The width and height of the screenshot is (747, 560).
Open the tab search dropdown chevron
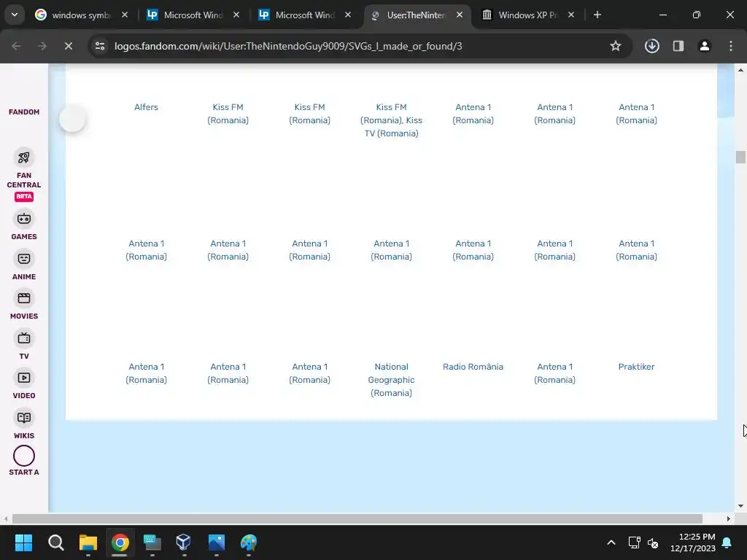(x=15, y=15)
